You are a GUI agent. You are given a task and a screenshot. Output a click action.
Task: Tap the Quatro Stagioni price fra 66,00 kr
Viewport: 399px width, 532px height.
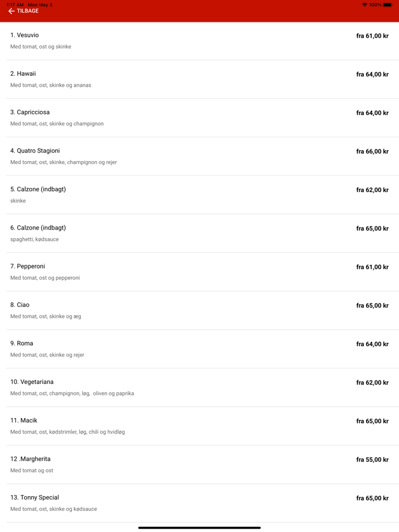pos(372,152)
